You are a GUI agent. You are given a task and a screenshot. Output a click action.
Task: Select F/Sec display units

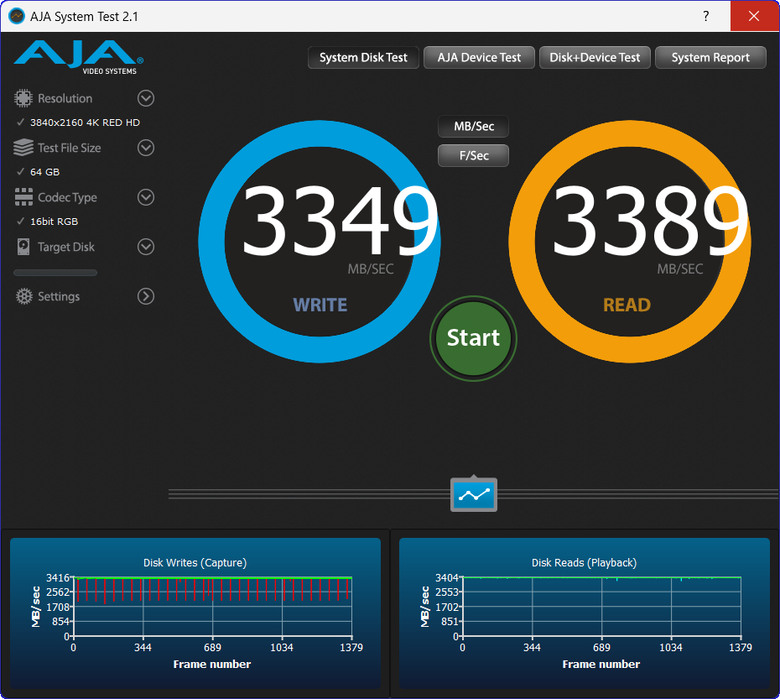tap(474, 156)
